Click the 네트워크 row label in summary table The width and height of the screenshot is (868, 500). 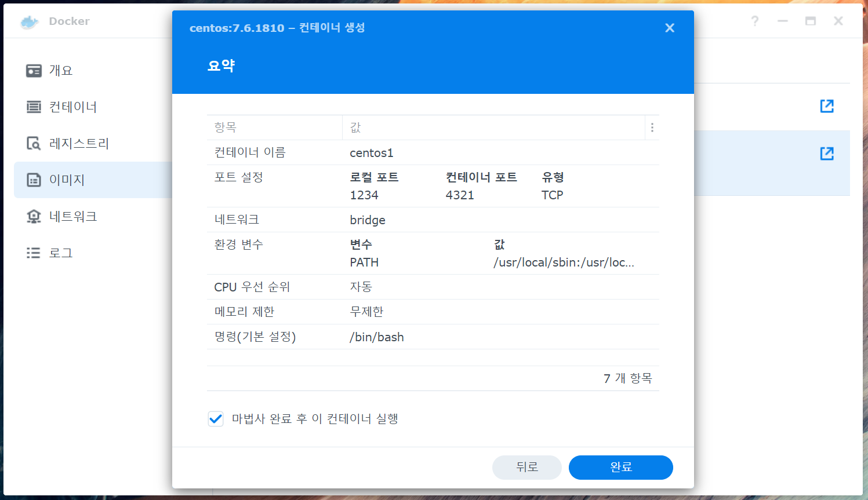[x=237, y=220]
